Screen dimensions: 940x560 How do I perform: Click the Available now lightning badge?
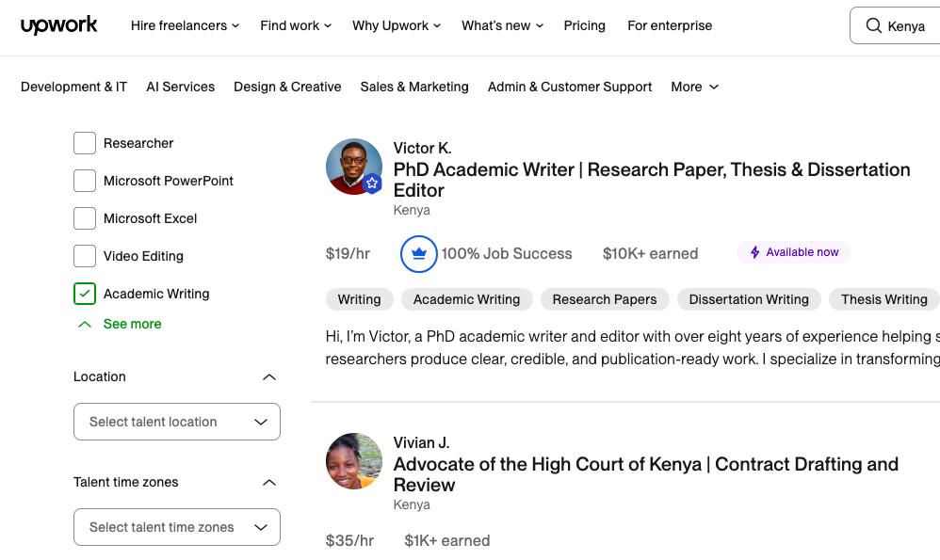click(793, 252)
